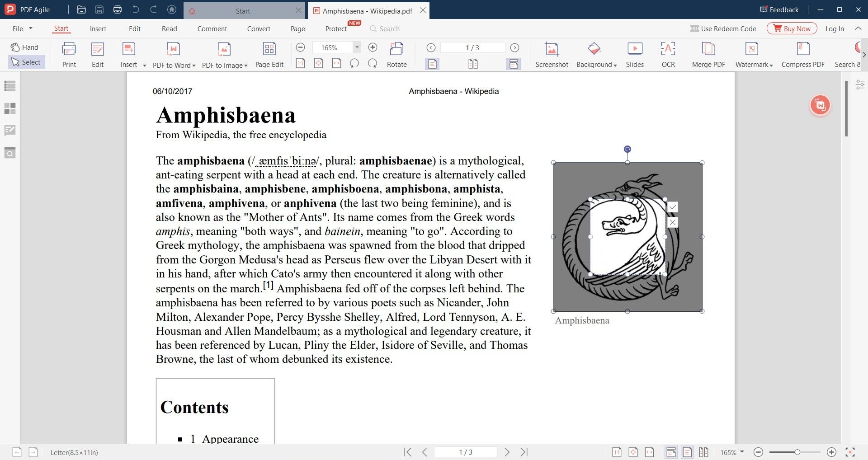Expand the Insert dropdown arrow
Screen dimensions: 868x460
[x=144, y=65]
